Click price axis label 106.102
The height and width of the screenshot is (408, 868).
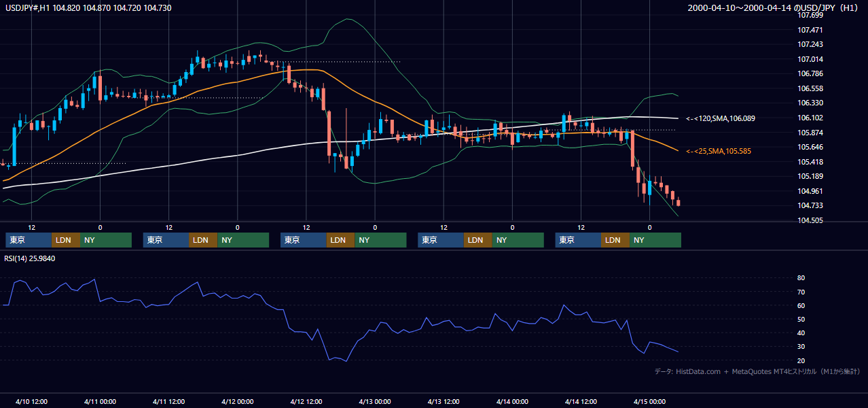pos(810,118)
